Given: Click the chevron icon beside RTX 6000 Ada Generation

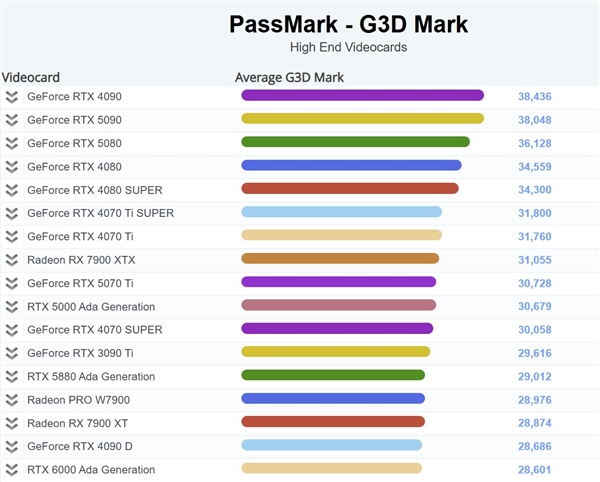Looking at the screenshot, I should [x=12, y=470].
